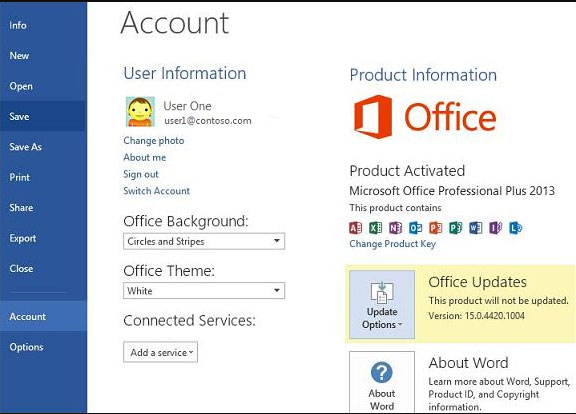Click the Sign out link
Screen dimensions: 576x414
pos(141,174)
